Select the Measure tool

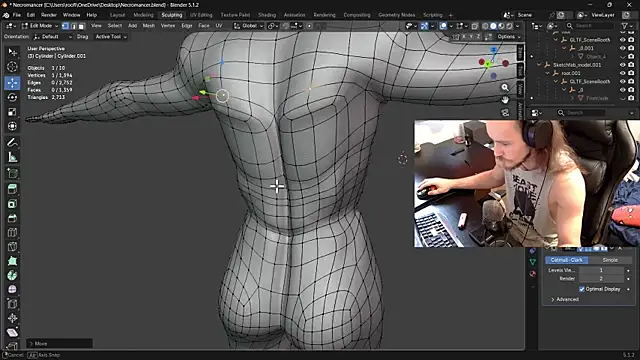[12, 157]
